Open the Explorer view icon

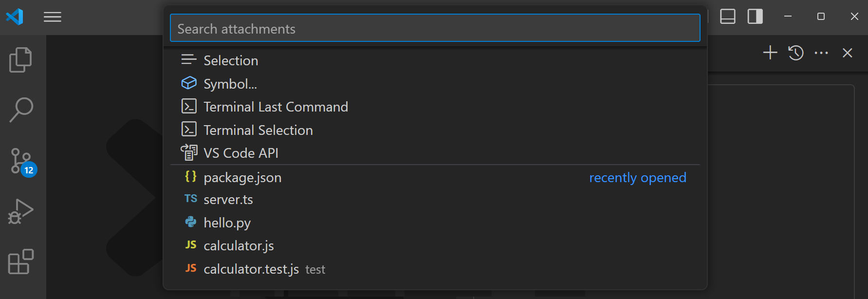[x=20, y=59]
